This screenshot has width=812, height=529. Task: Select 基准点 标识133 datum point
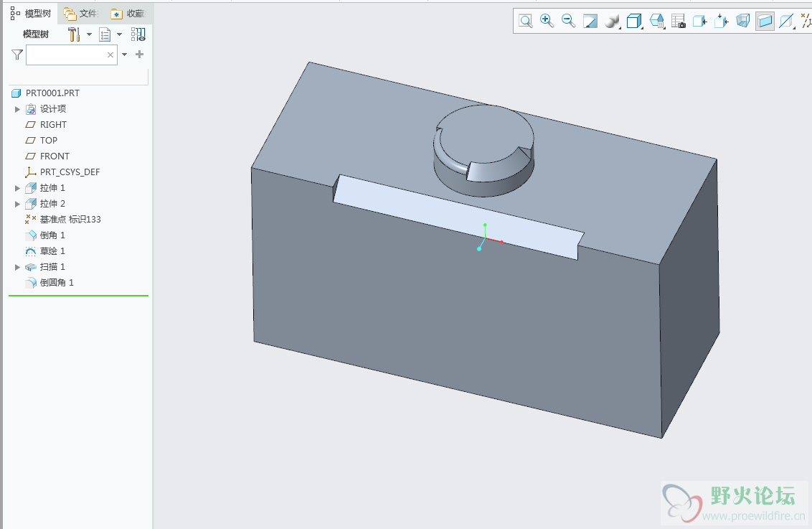pyautogui.click(x=70, y=220)
